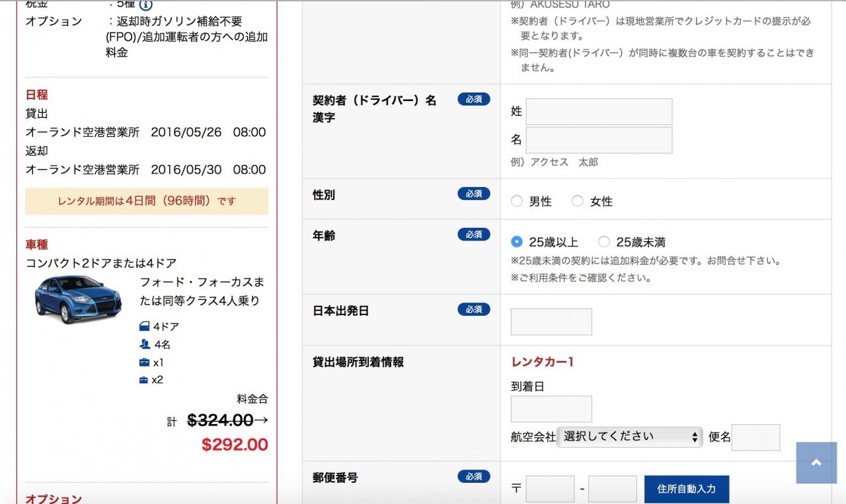Click the 4-passenger people icon

[x=145, y=344]
